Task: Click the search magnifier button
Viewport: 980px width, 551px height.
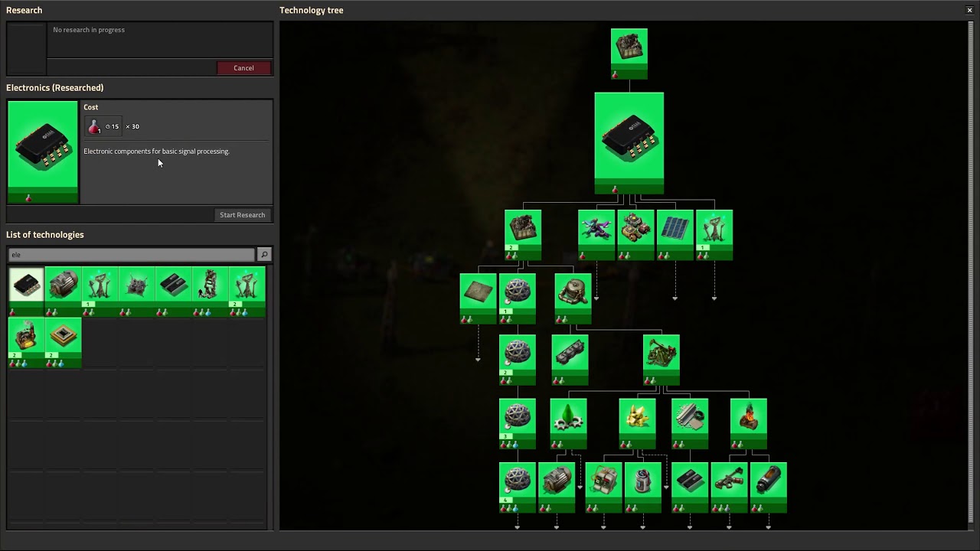Action: (x=264, y=254)
